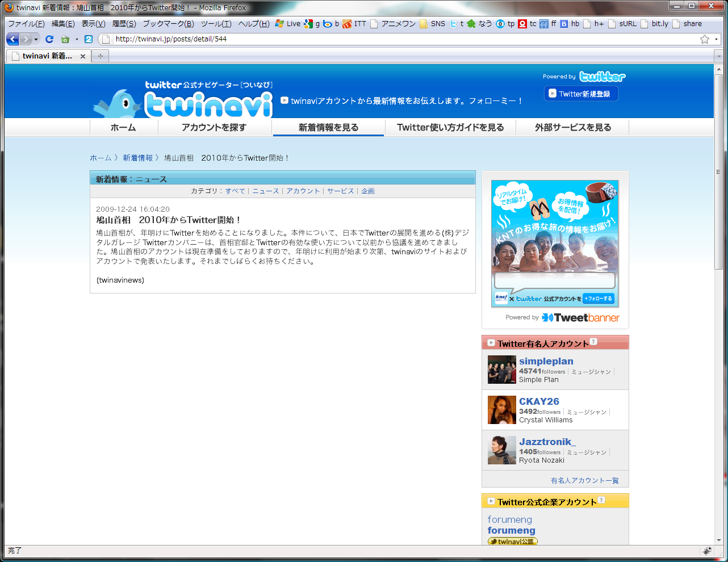This screenshot has height=562, width=728.
Task: Open the なう bookmark
Action: point(479,24)
